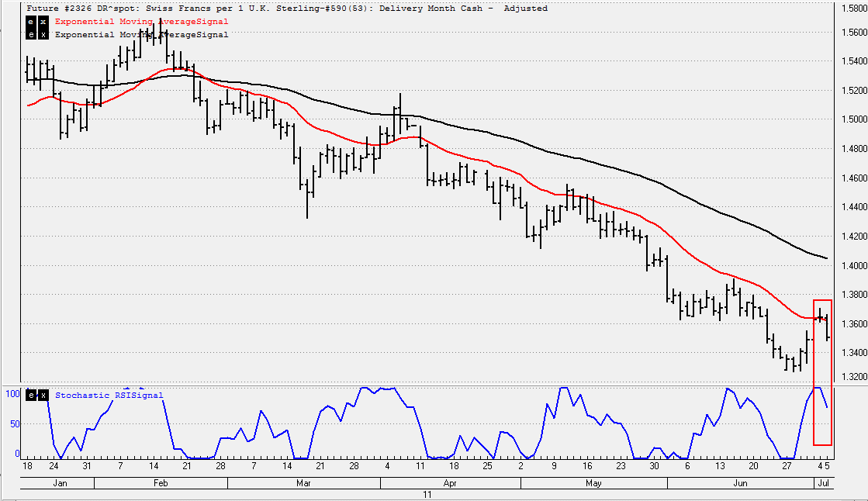Click the date tick label 16 in May
The height and width of the screenshot is (501, 868).
point(587,466)
